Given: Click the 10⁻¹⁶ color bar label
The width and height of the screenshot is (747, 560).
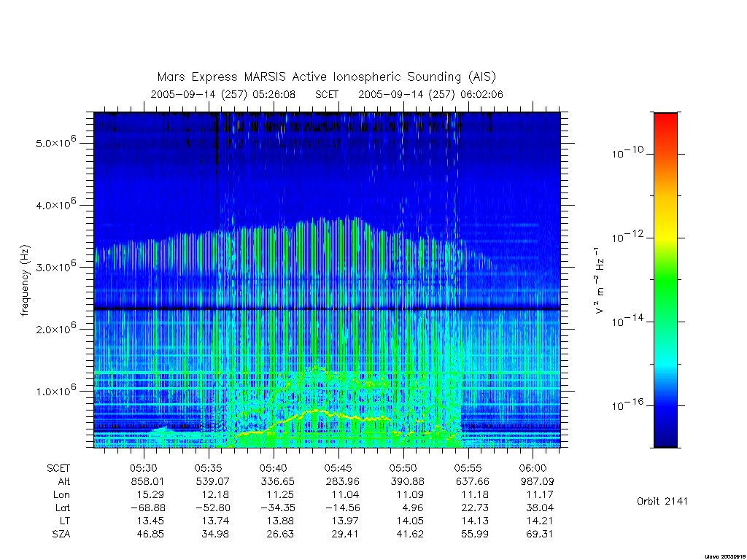Looking at the screenshot, I should (x=627, y=404).
